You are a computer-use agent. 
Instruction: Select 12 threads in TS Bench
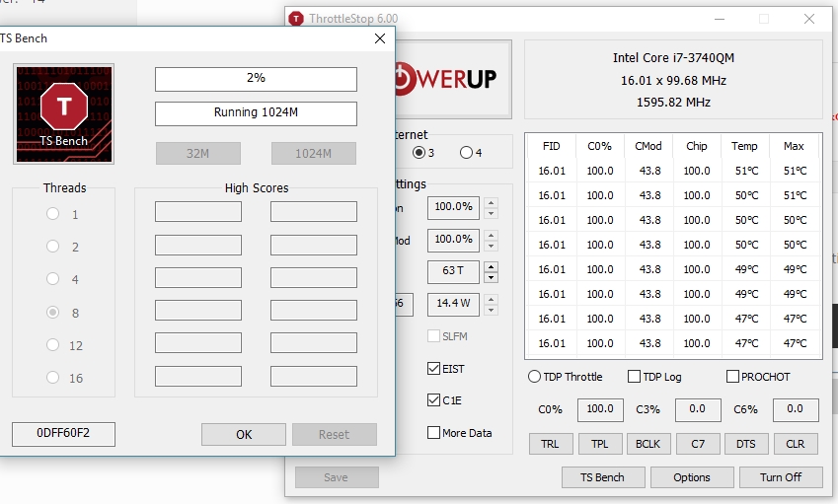pyautogui.click(x=52, y=345)
